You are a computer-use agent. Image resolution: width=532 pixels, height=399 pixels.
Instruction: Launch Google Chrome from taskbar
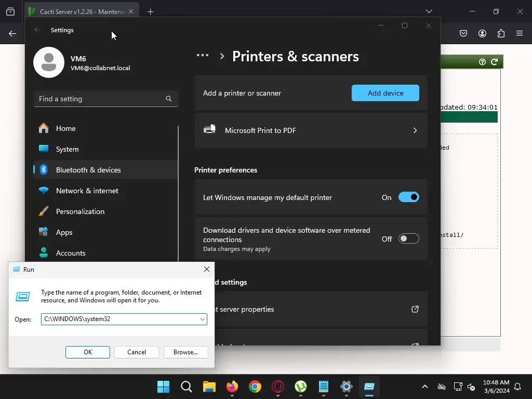[x=255, y=387]
